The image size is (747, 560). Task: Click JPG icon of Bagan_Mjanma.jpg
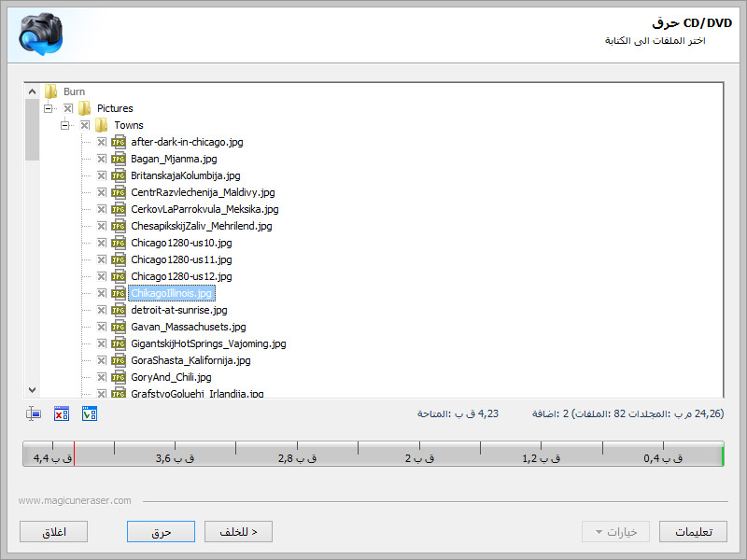point(119,159)
